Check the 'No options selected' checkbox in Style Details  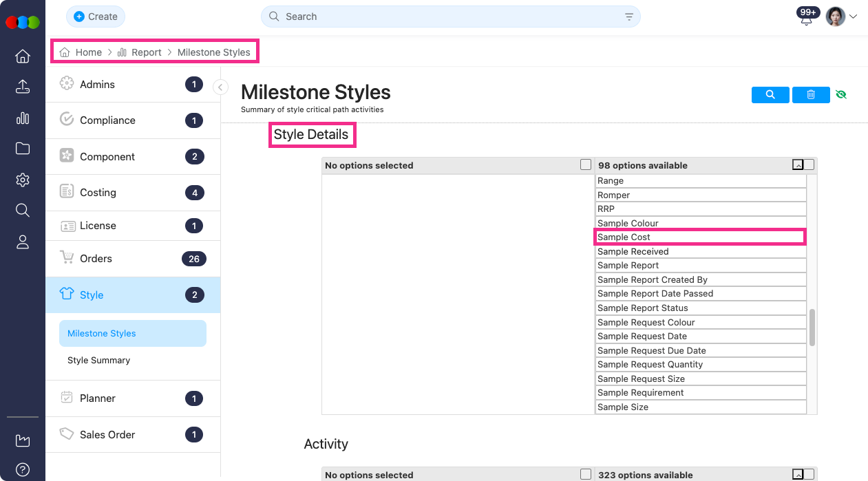coord(586,165)
